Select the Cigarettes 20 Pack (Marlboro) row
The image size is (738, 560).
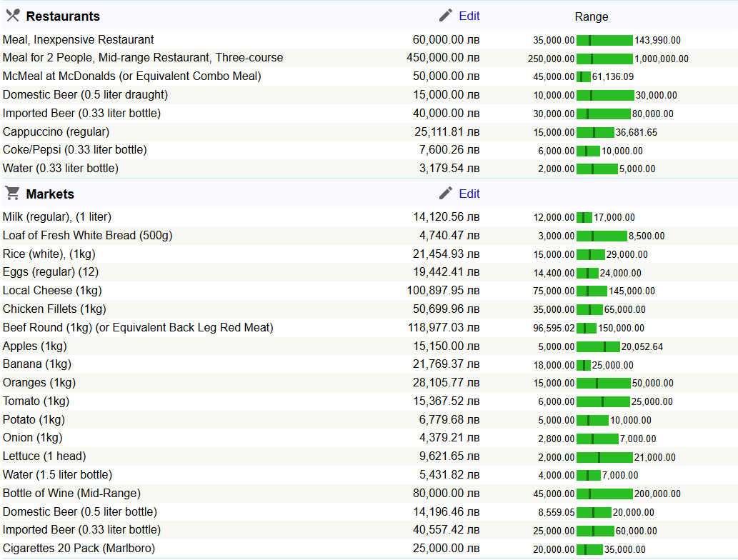(x=79, y=548)
